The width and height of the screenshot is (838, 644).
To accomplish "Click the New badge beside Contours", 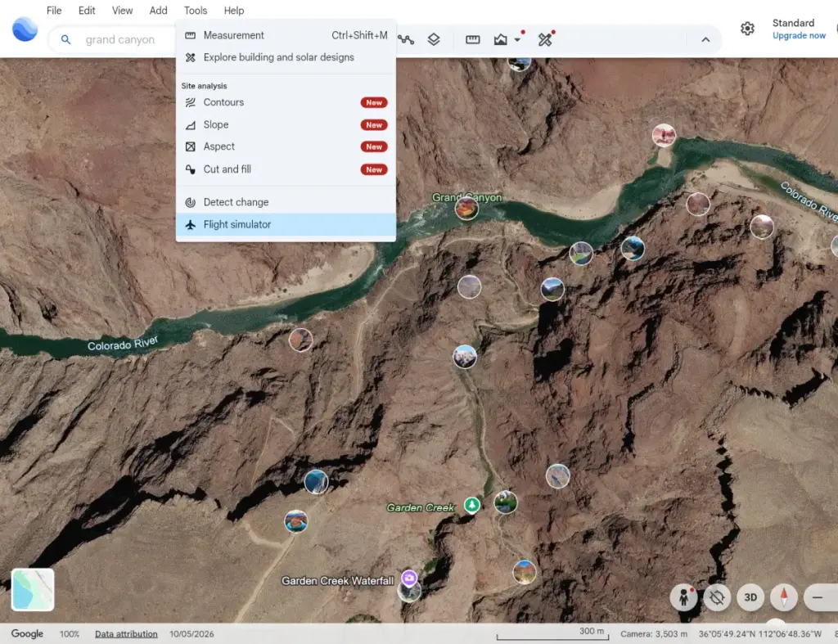I will click(x=374, y=102).
